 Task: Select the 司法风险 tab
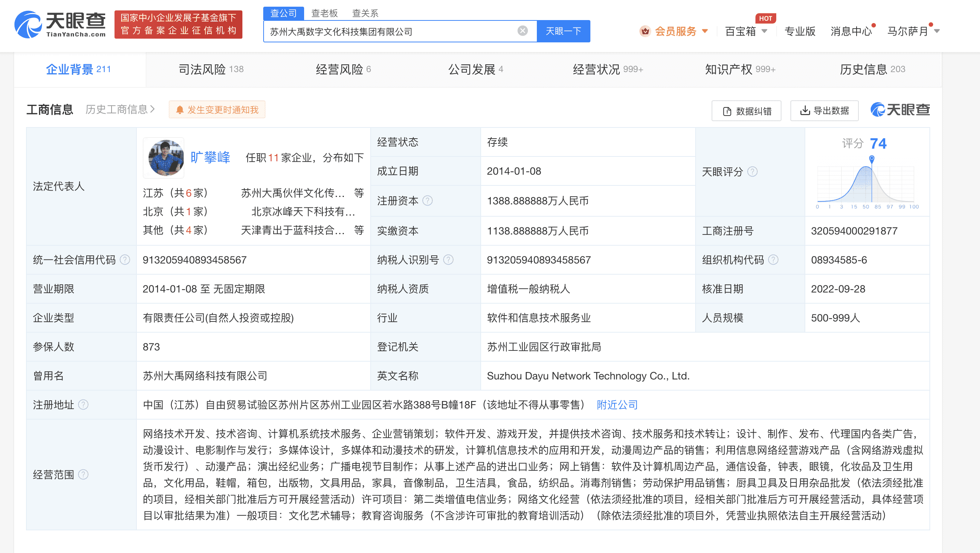pos(211,69)
